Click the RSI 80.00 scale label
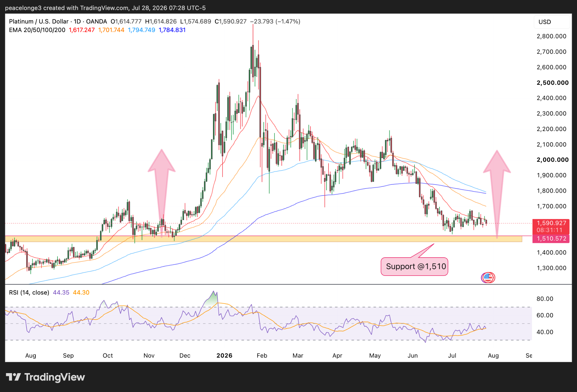 click(545, 299)
